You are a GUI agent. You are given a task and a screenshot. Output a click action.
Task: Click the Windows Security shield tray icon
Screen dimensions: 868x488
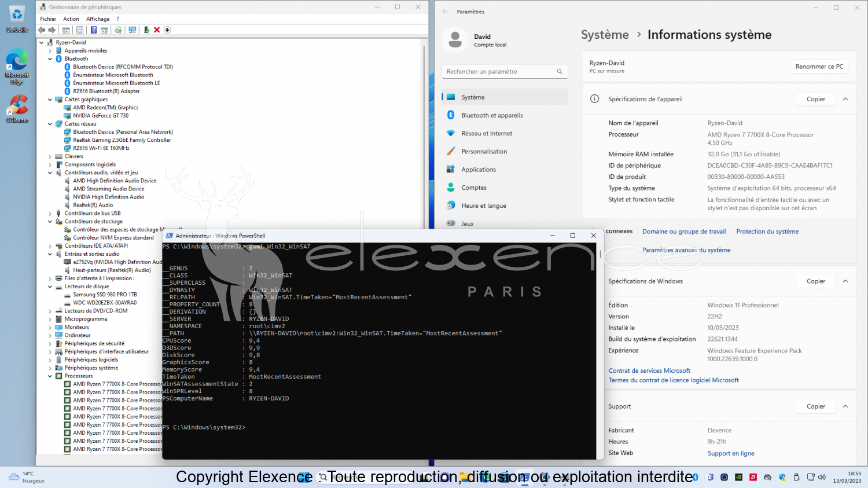tap(782, 478)
